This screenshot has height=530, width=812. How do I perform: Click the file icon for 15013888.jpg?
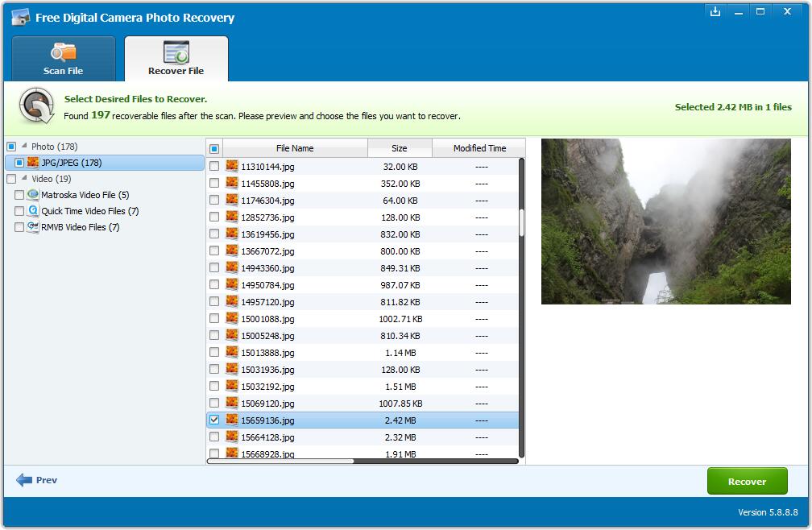click(232, 353)
